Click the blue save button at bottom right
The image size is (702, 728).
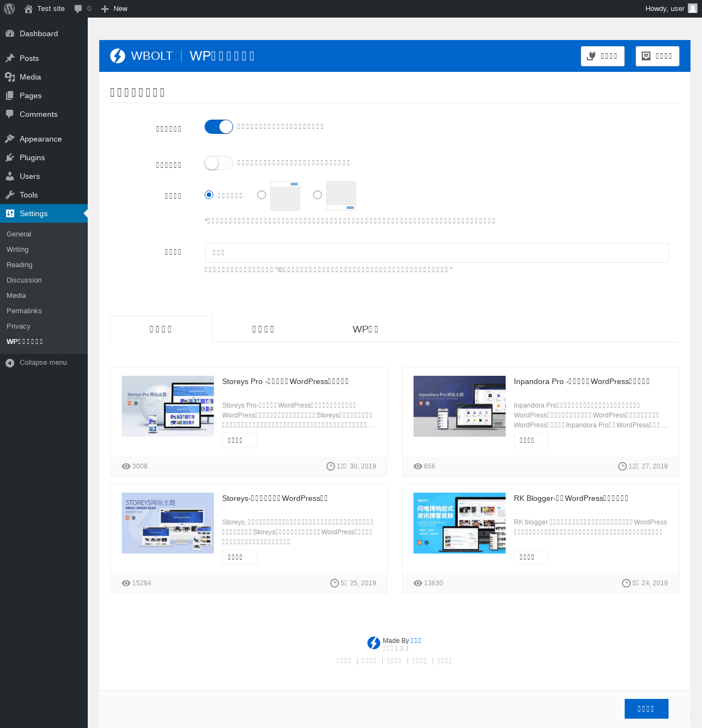(647, 709)
